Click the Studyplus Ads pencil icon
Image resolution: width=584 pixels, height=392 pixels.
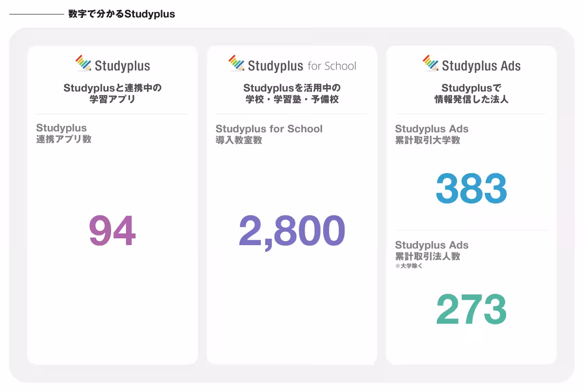click(431, 63)
